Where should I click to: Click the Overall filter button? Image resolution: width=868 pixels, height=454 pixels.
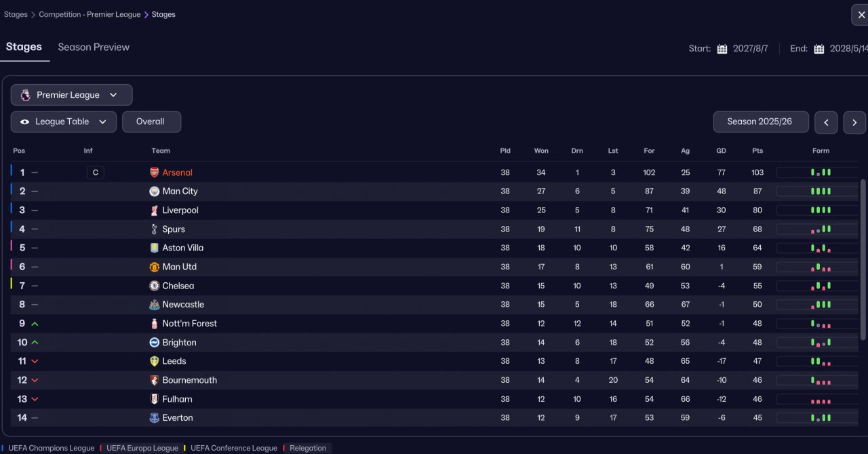(x=151, y=122)
